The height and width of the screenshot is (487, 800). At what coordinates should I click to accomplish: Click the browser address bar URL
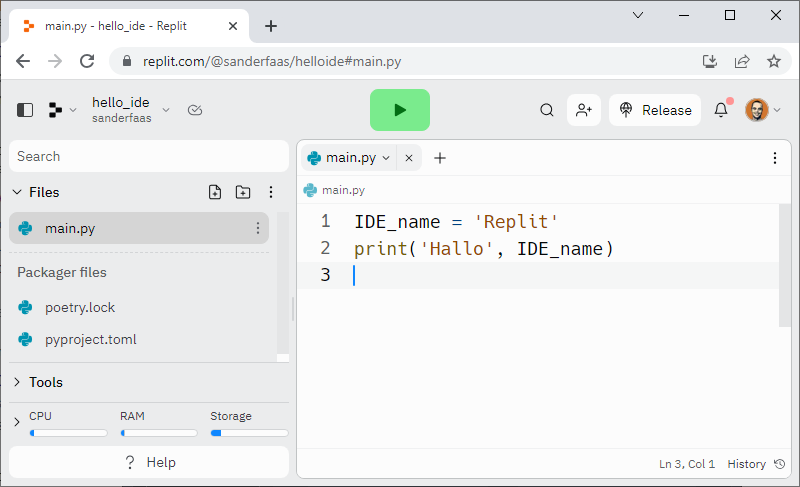coord(271,61)
